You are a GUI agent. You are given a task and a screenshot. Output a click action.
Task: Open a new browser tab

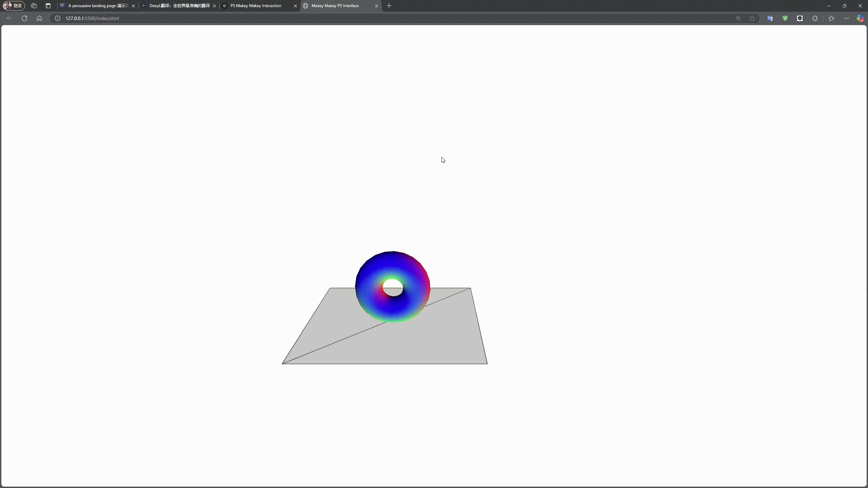(x=389, y=5)
